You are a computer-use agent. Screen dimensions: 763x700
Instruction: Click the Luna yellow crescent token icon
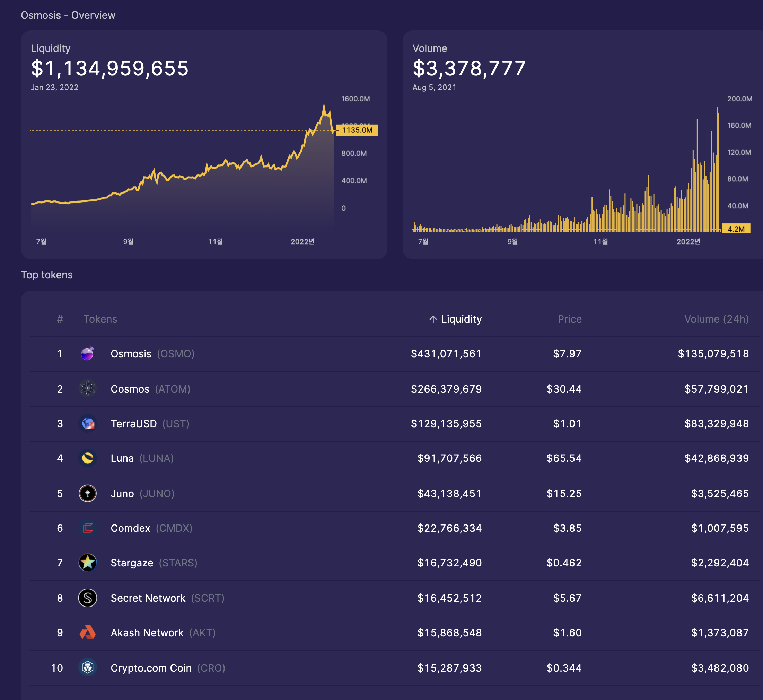coord(87,458)
